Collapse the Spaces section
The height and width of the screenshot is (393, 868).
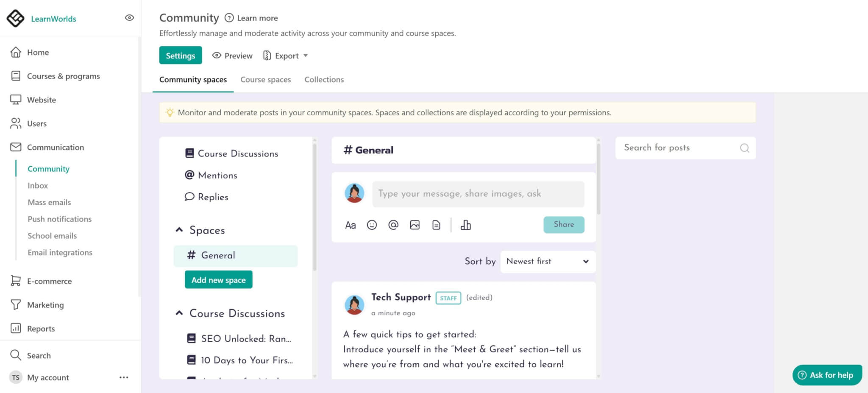tap(179, 229)
